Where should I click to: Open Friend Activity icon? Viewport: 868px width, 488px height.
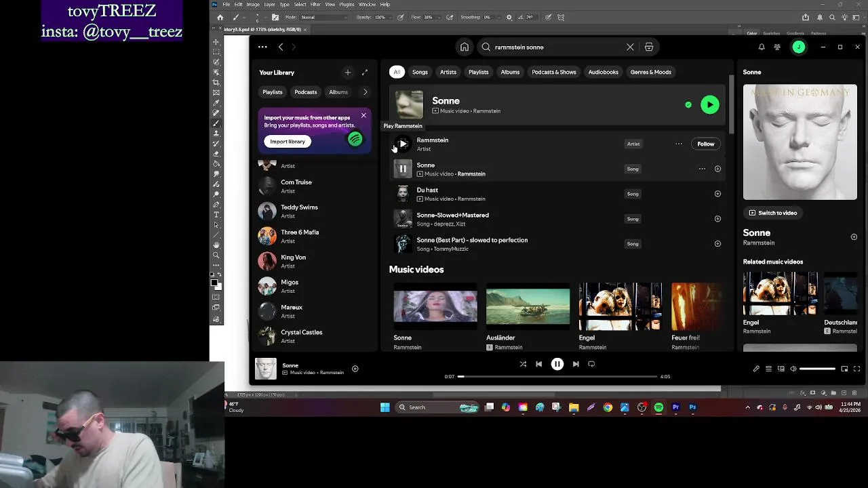tap(777, 47)
